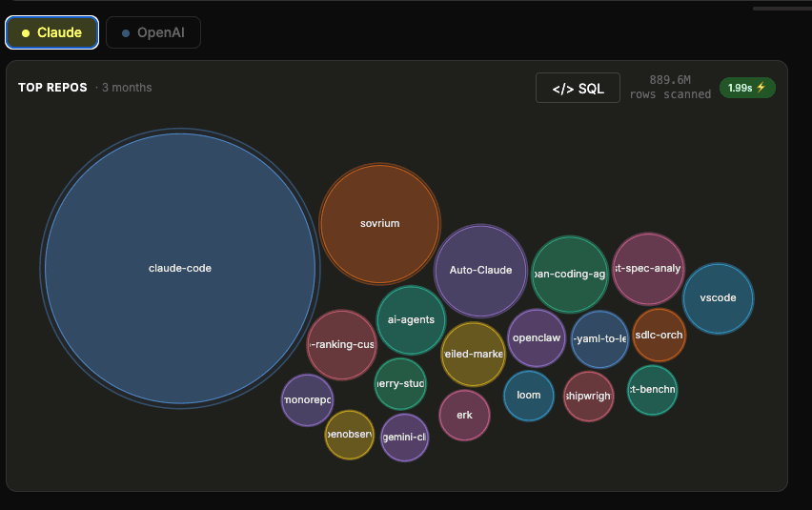Select the pink erk bubble
Screen dimensions: 812x510
point(464,416)
